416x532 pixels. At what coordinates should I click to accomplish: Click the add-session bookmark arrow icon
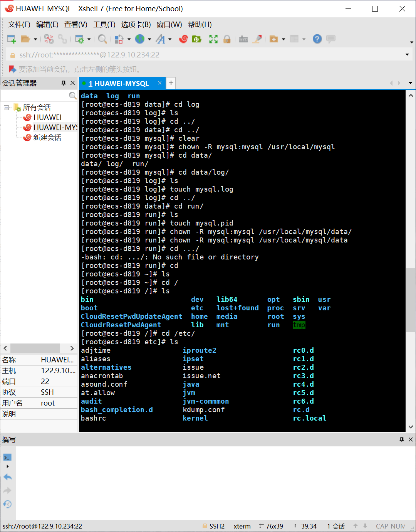(12, 69)
